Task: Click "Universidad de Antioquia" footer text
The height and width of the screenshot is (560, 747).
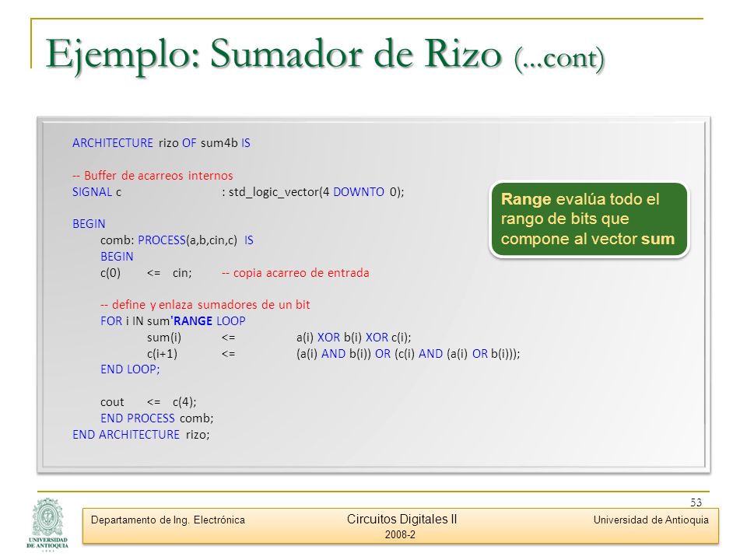Action: click(651, 520)
